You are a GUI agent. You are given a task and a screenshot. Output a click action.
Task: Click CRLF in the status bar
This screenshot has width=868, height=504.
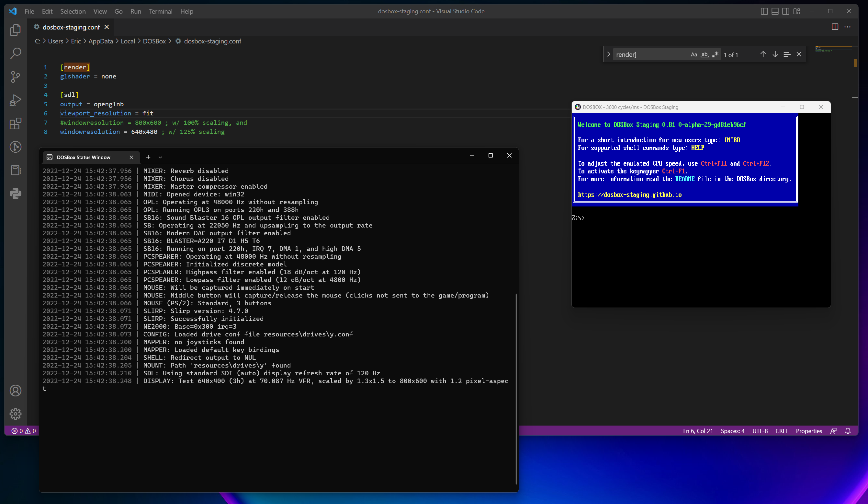(x=782, y=431)
